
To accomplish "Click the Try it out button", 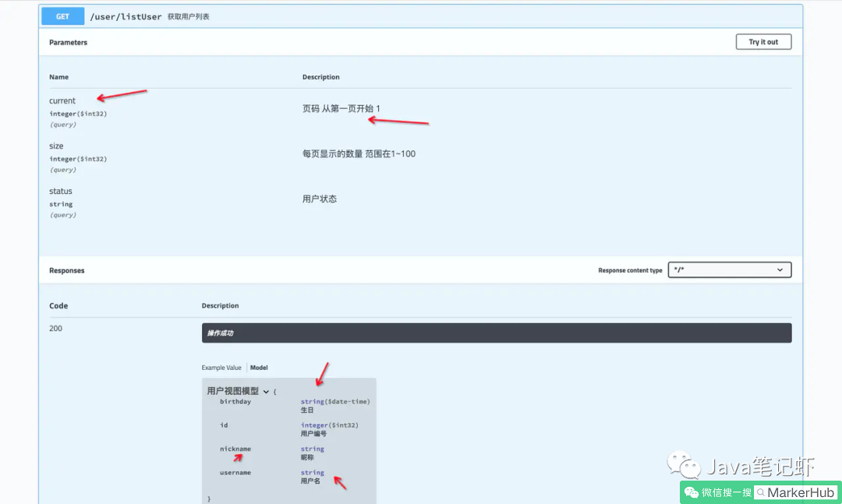I will pos(763,42).
